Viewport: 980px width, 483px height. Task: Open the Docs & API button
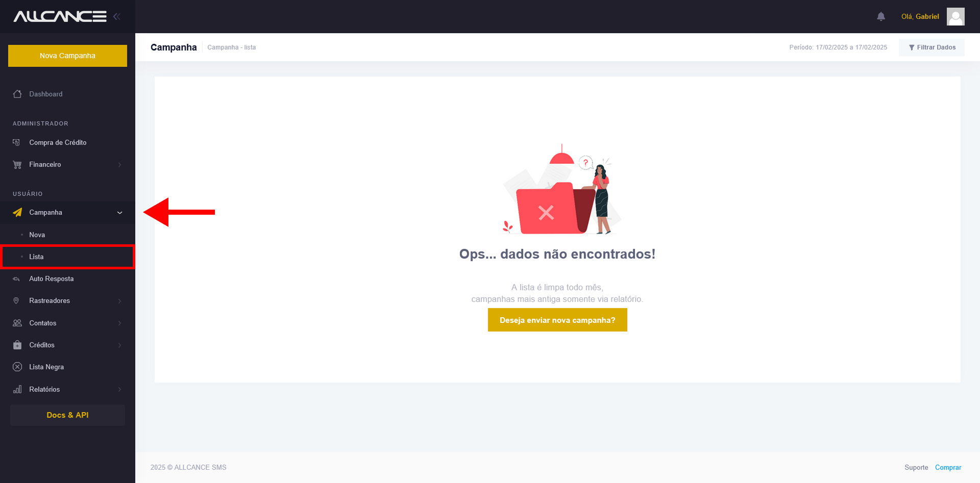(x=67, y=415)
